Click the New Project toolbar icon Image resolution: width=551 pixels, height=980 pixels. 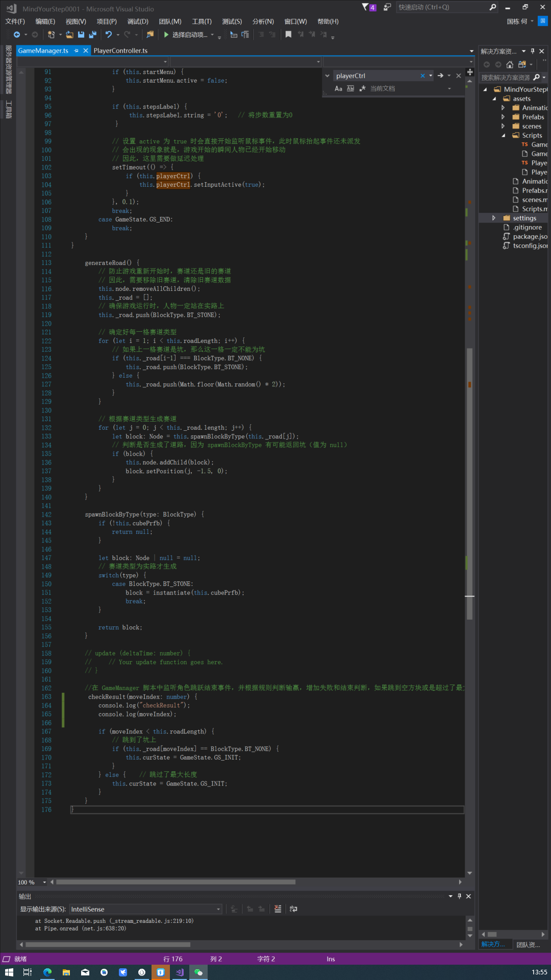[51, 35]
